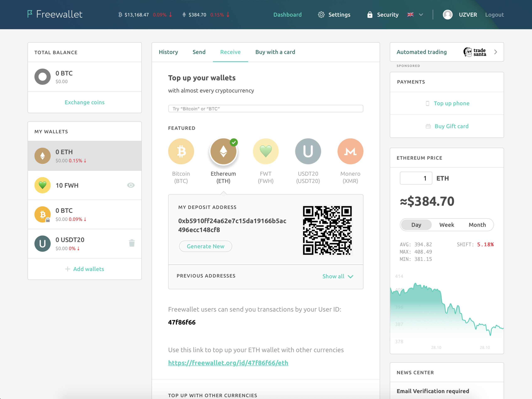Open the Automated trading banner
The image size is (532, 399).
point(447,52)
